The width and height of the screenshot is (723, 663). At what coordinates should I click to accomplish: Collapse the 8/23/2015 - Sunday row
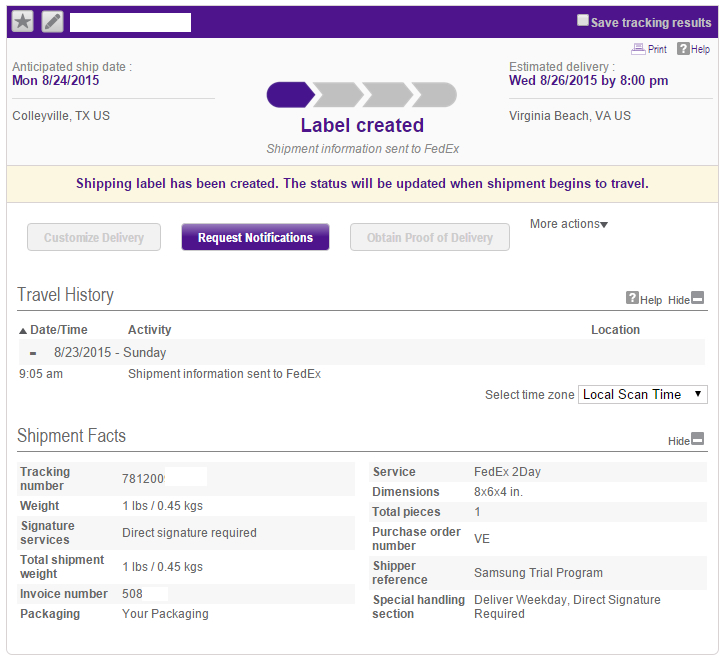pyautogui.click(x=33, y=353)
